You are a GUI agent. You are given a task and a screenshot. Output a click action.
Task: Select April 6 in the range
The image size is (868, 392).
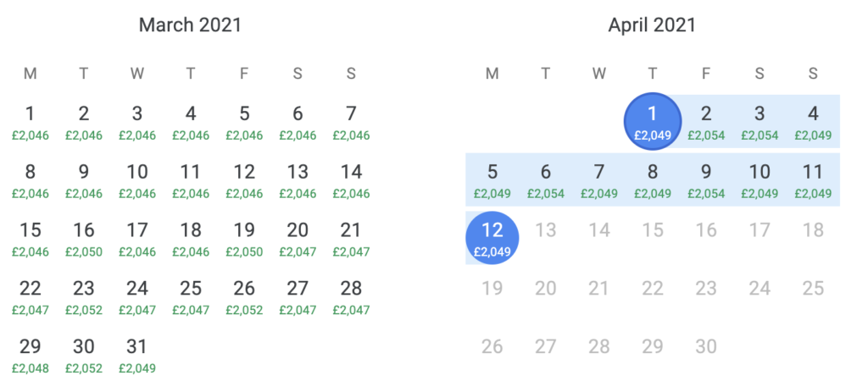pyautogui.click(x=545, y=179)
